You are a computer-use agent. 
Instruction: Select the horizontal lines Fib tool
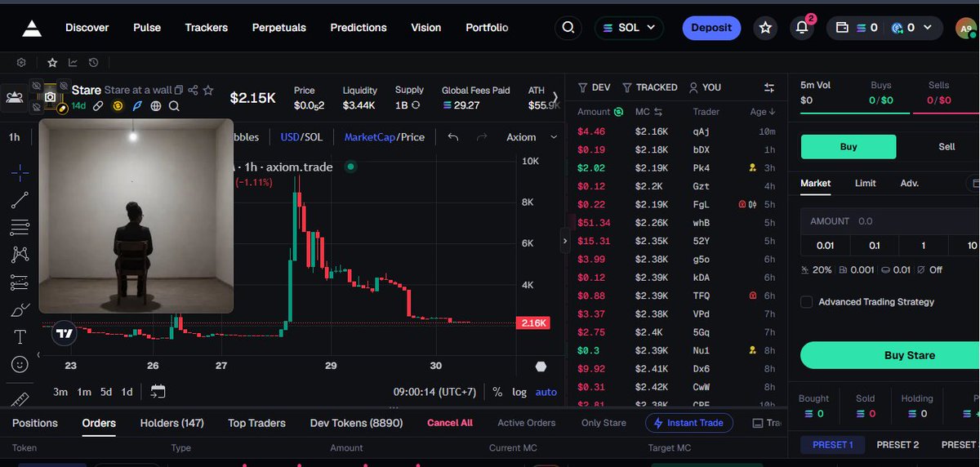point(20,228)
